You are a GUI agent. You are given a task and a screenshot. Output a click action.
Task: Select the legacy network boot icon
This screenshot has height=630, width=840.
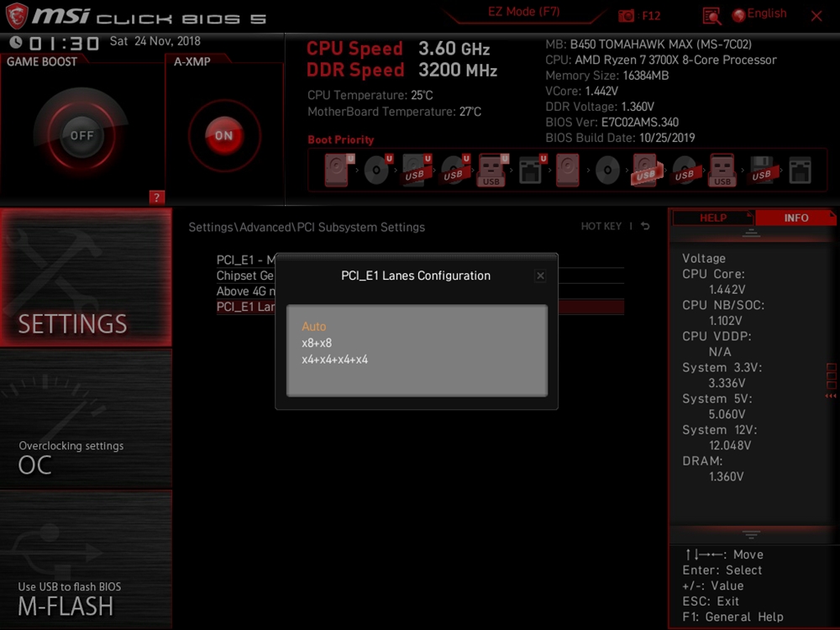pos(801,171)
